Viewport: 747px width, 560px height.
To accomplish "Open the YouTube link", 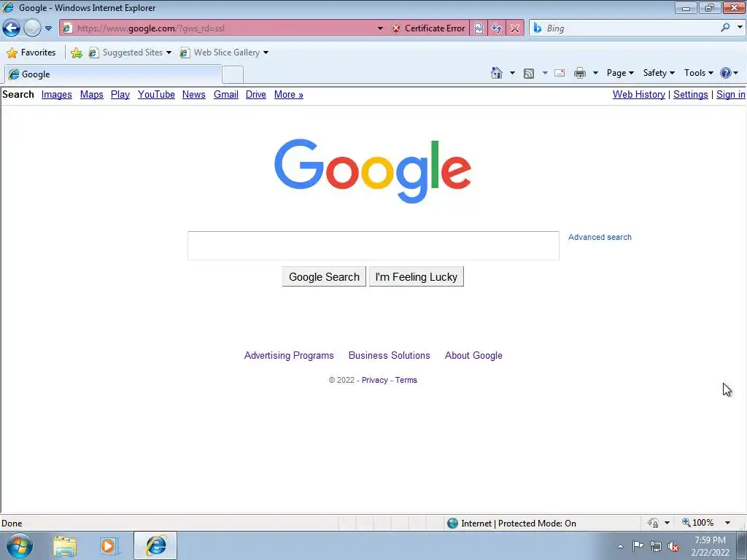I will point(156,94).
